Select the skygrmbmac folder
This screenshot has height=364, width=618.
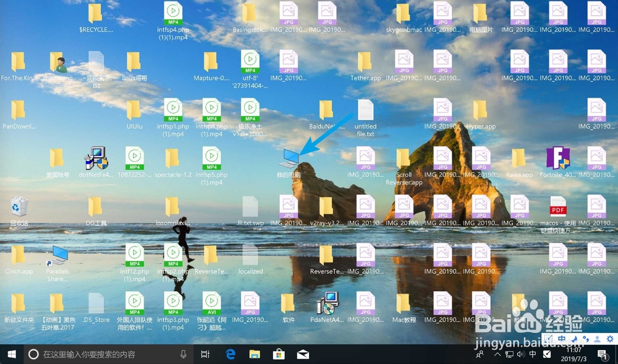404,18
